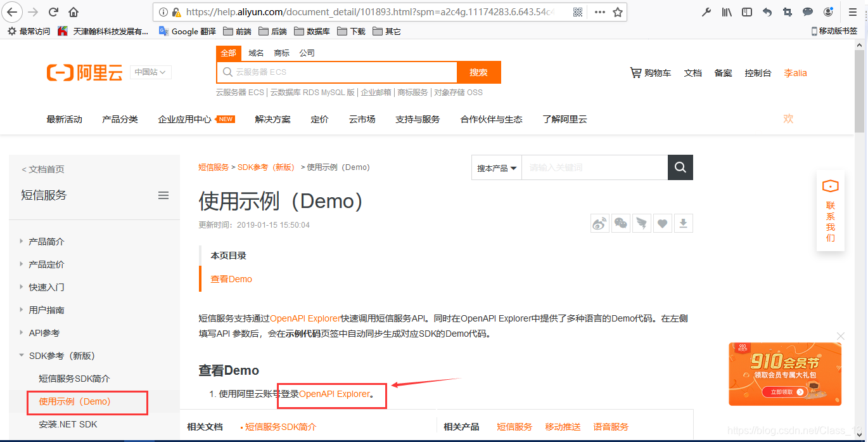Select the 全部 search tab
868x442 pixels.
(x=228, y=53)
